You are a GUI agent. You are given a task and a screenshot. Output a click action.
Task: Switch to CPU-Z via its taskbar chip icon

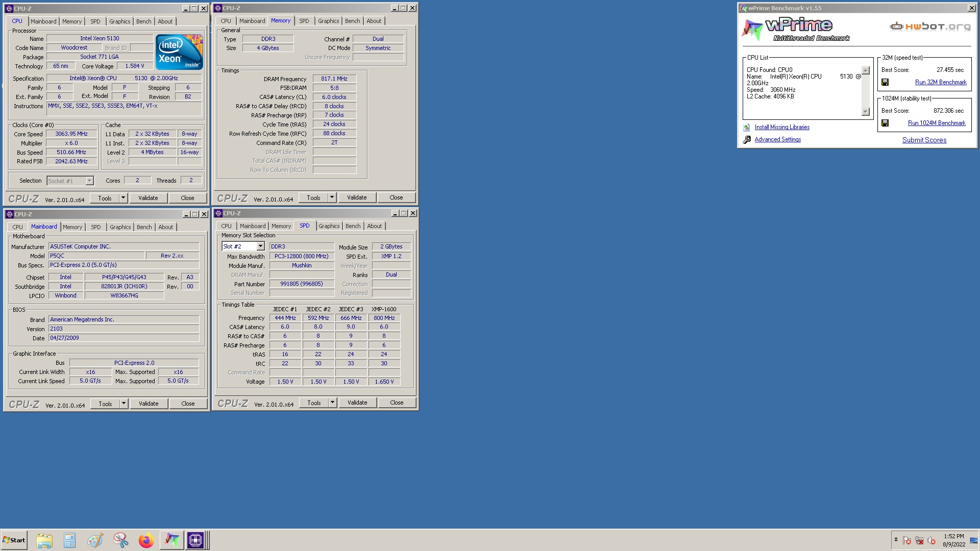[x=195, y=540]
